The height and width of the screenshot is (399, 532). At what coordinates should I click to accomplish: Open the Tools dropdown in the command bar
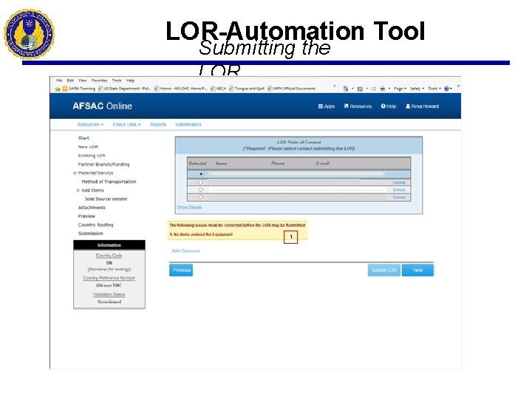tap(434, 89)
